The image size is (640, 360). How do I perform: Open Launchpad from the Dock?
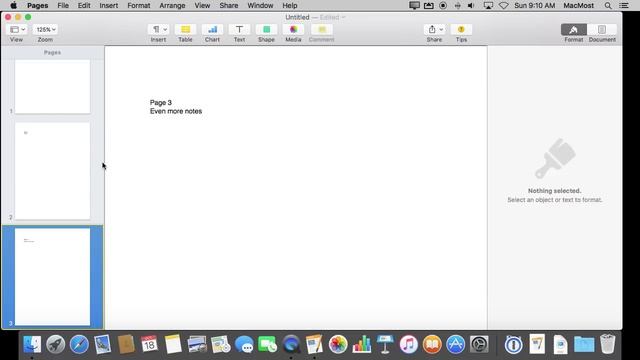coord(56,344)
